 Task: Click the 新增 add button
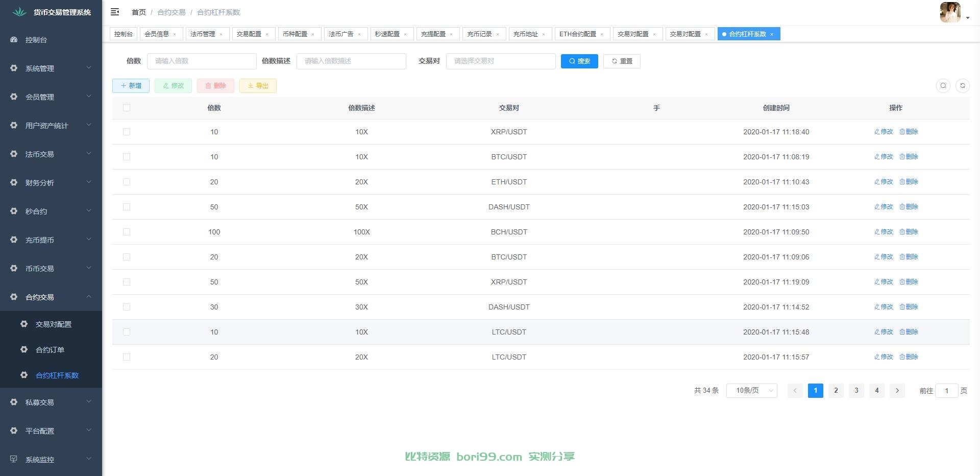click(131, 86)
